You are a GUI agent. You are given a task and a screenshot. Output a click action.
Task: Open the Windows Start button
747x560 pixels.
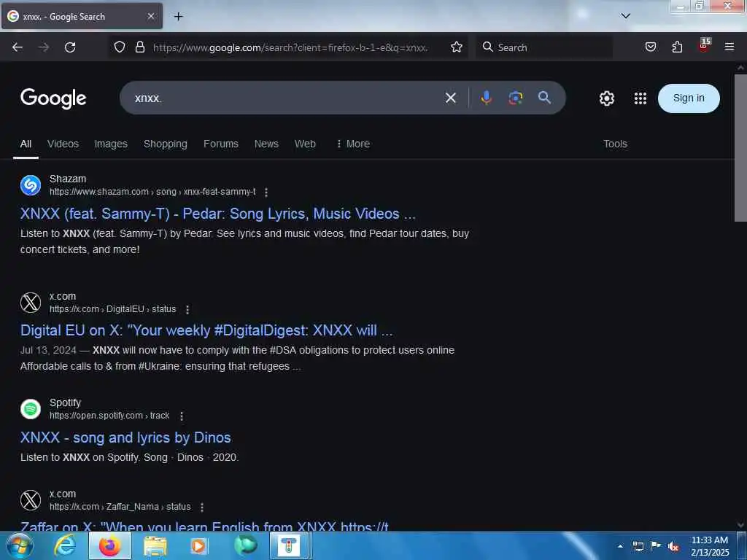tap(19, 546)
